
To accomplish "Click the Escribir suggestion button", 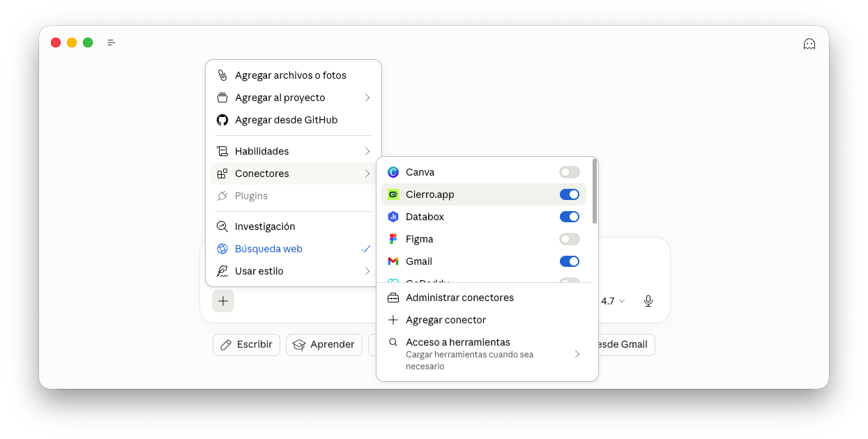I will (x=246, y=344).
